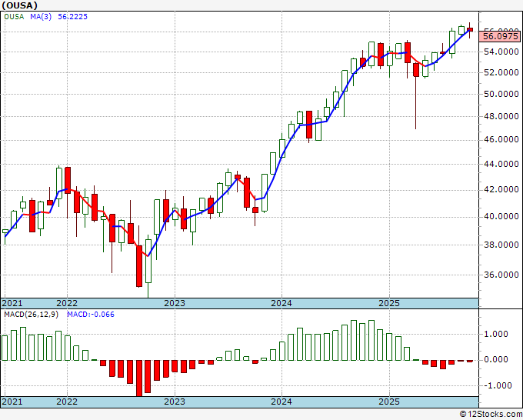
Task: Click the 0.000 MACD axis label
Action: [x=495, y=360]
